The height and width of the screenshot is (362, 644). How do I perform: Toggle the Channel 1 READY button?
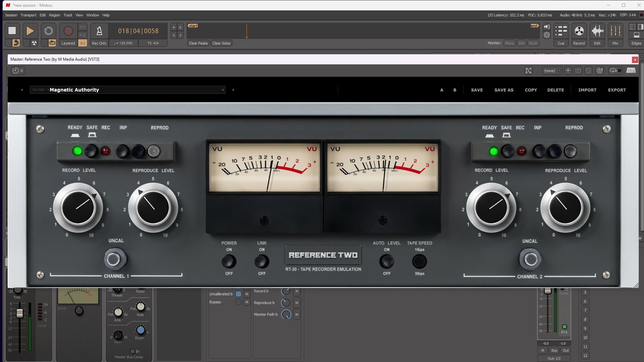click(x=77, y=151)
